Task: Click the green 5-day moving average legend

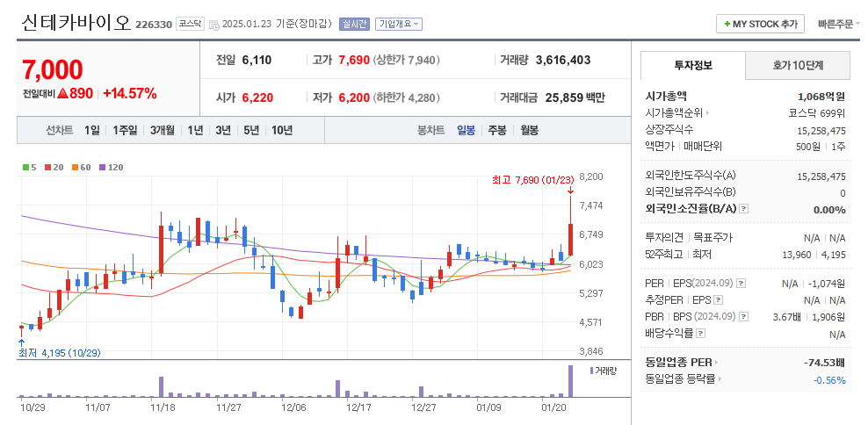Action: pos(29,167)
